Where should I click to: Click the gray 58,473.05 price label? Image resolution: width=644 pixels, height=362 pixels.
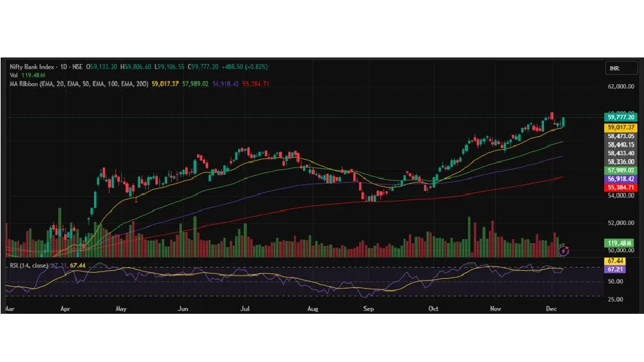pos(621,136)
